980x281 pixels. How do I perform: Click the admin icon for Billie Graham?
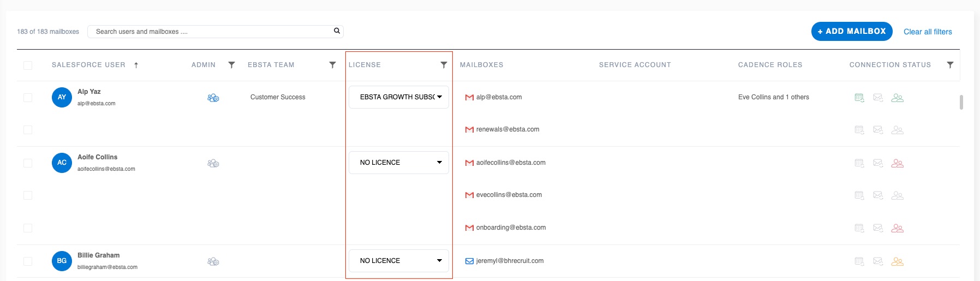pos(213,261)
